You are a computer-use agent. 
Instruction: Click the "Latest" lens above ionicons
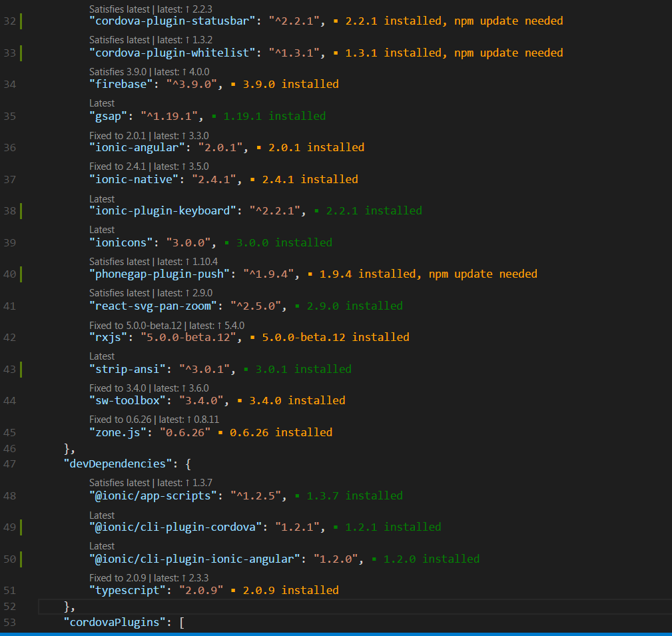[x=102, y=230]
